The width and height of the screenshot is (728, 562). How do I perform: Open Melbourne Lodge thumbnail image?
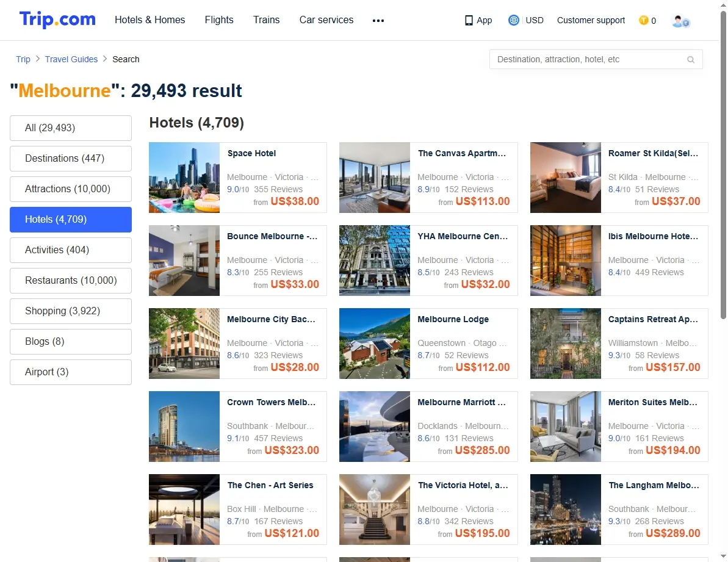coord(375,344)
